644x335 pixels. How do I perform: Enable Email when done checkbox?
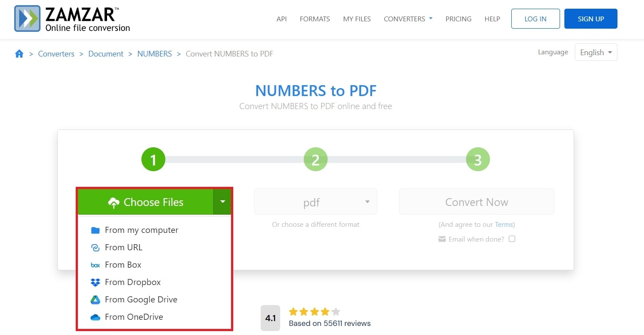(512, 239)
